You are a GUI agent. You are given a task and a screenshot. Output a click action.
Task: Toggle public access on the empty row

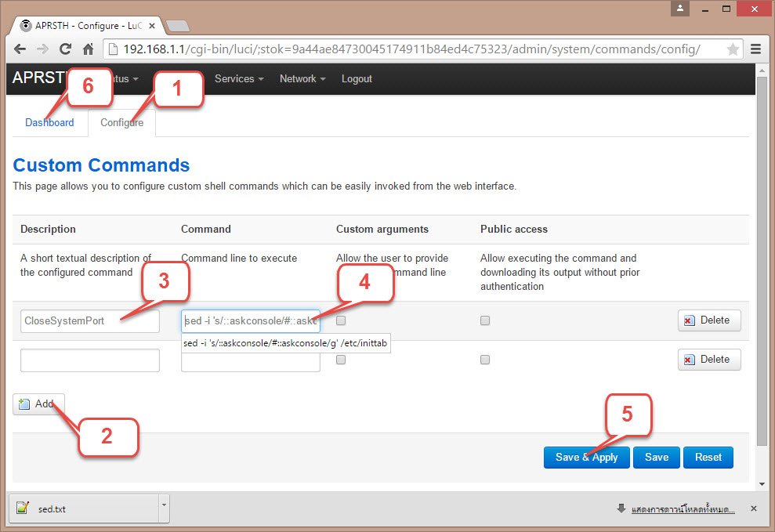485,360
